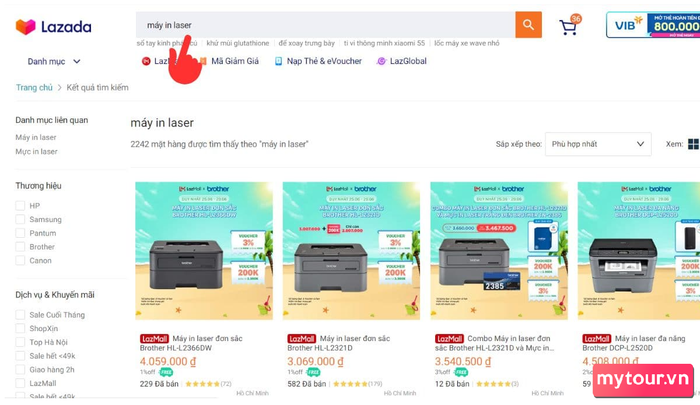
Task: Open the Brother HL-L2366DW product image
Action: [x=204, y=251]
